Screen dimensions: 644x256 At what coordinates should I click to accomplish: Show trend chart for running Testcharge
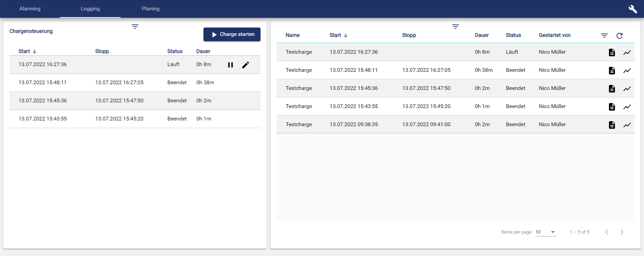tap(627, 52)
